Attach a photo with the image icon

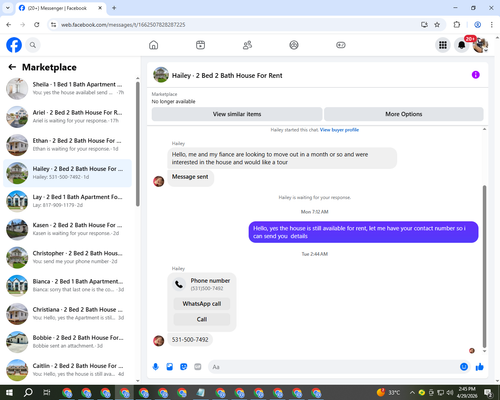[x=170, y=367]
